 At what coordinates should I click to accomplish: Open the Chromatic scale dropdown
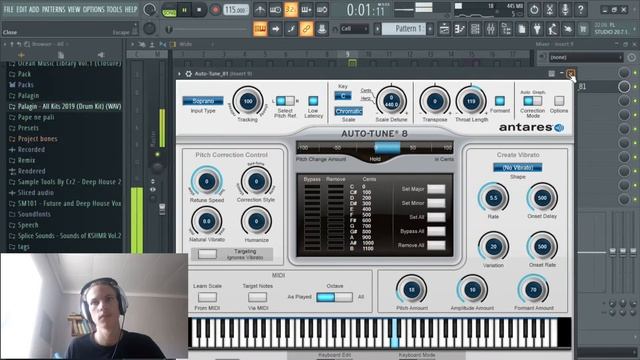pyautogui.click(x=348, y=111)
